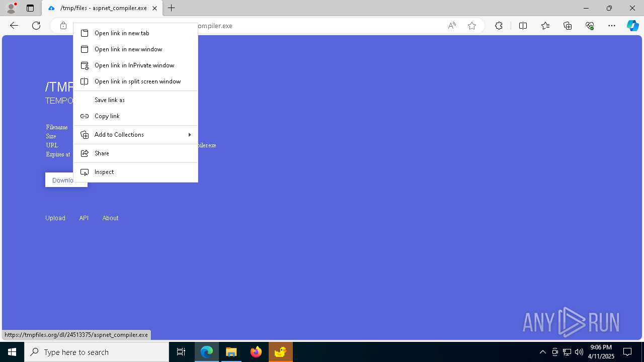Close the aspnet_compiler.exe tab
The image size is (644, 362).
point(155,8)
